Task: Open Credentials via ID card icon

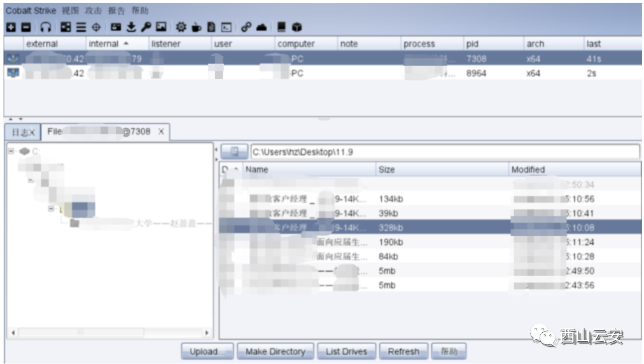Action: (x=116, y=27)
